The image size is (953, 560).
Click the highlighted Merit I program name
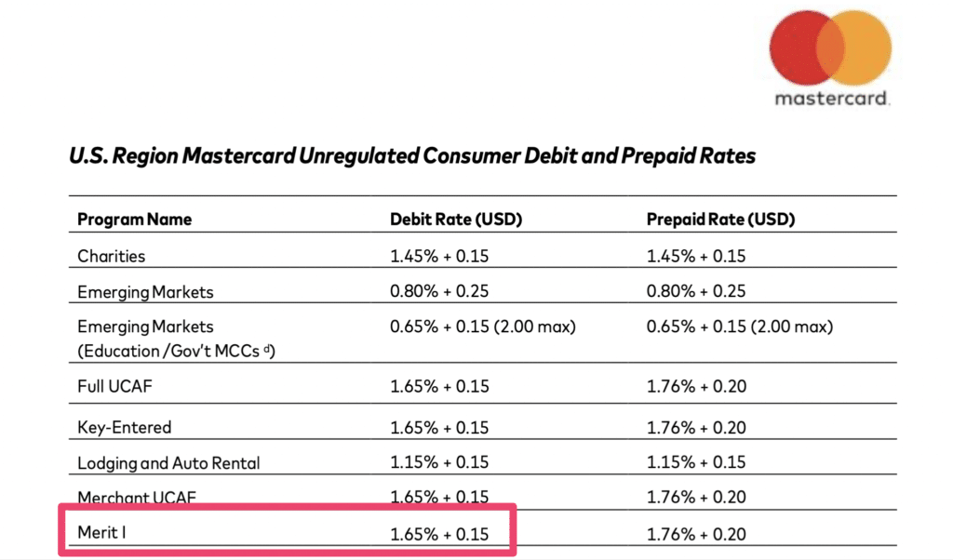(x=100, y=534)
